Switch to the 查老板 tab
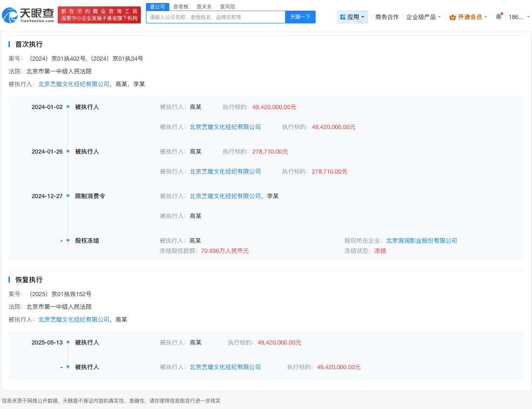The width and height of the screenshot is (532, 409). click(x=180, y=6)
